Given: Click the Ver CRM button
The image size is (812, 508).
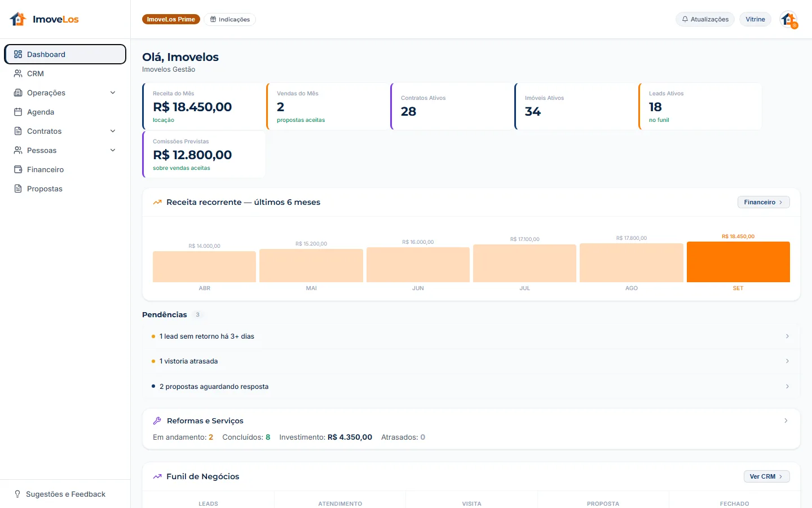Looking at the screenshot, I should click(x=766, y=476).
